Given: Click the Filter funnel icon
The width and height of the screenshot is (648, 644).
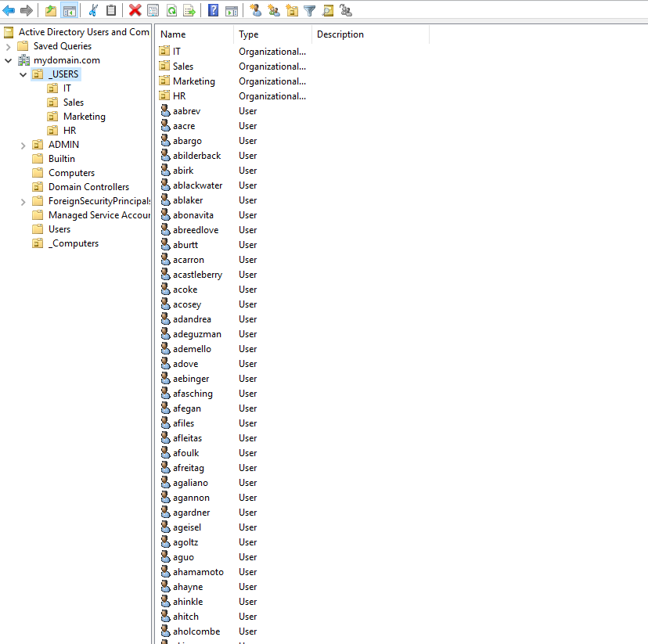Looking at the screenshot, I should click(310, 10).
